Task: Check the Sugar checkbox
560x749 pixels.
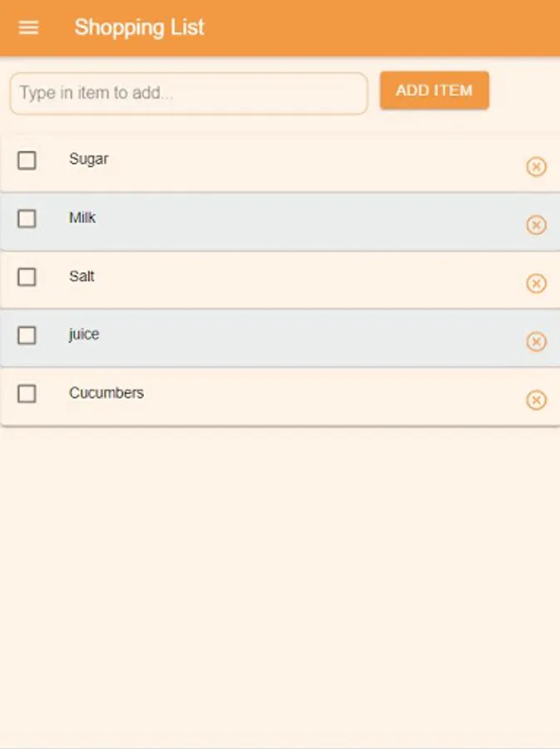Action: click(x=26, y=161)
